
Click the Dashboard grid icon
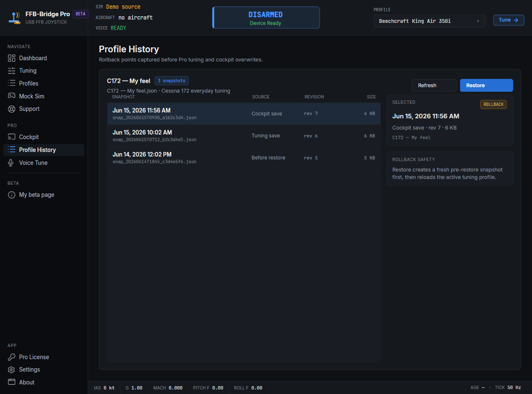12,58
